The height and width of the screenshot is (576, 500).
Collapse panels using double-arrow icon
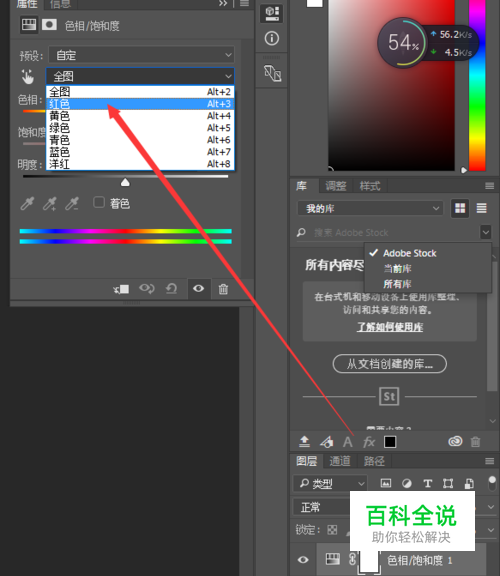(223, 3)
